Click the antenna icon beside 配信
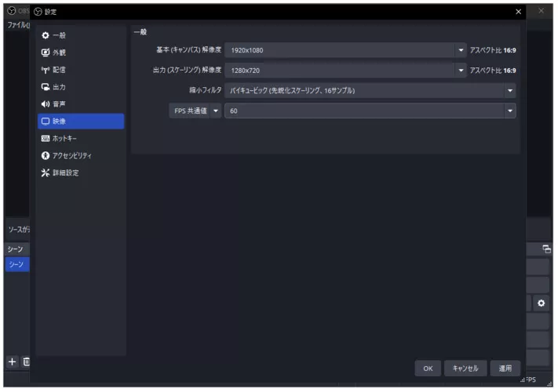 (46, 70)
